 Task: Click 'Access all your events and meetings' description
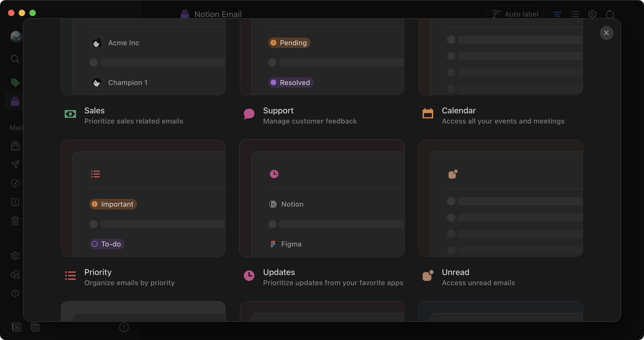[503, 121]
